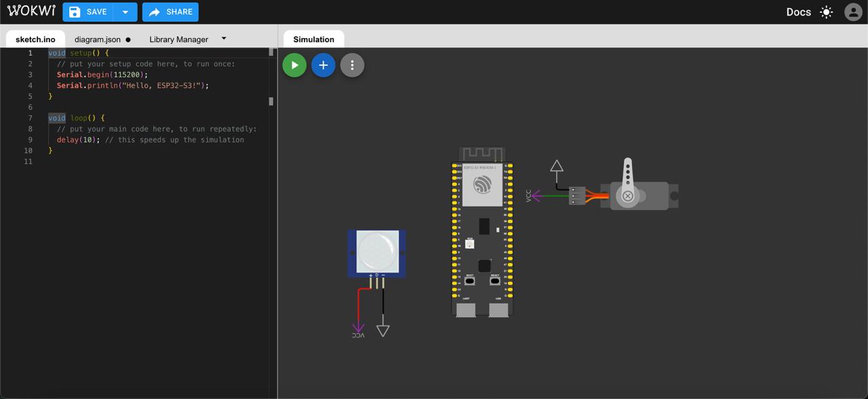Expand the Save dropdown arrow
Viewport: 868px width, 399px height.
click(125, 12)
